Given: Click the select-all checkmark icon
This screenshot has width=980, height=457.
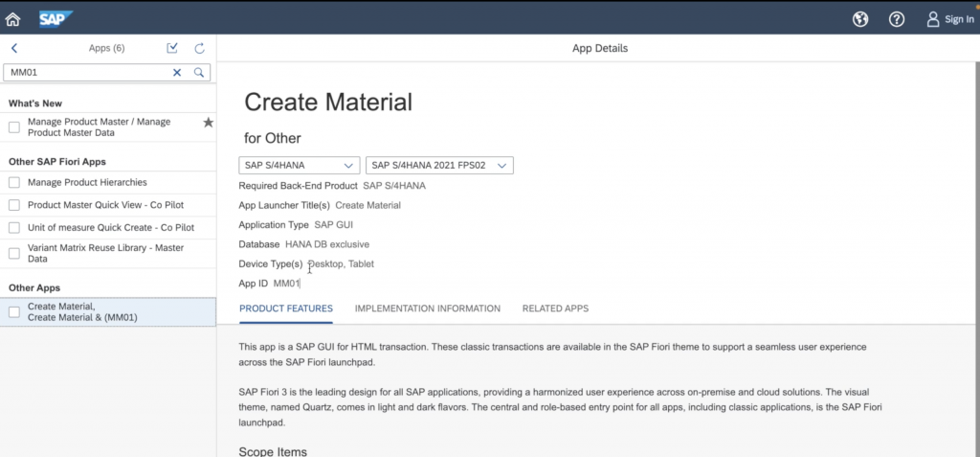Looking at the screenshot, I should point(172,48).
